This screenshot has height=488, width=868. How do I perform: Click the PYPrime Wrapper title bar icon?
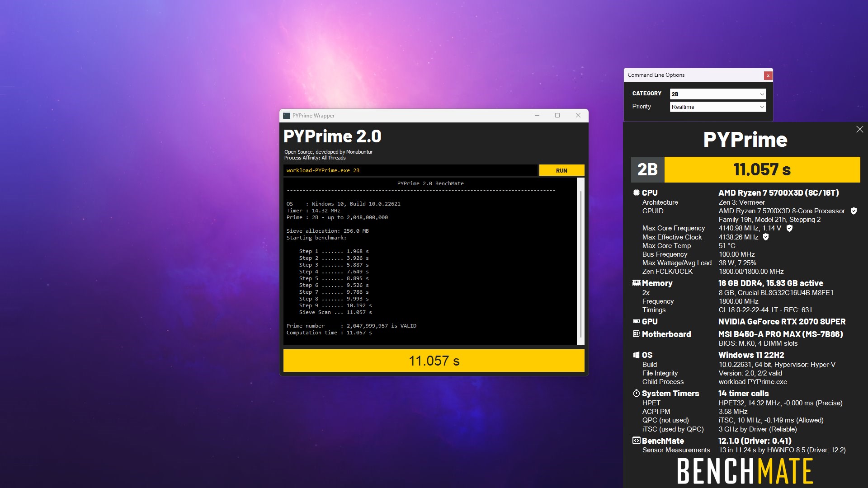[287, 116]
